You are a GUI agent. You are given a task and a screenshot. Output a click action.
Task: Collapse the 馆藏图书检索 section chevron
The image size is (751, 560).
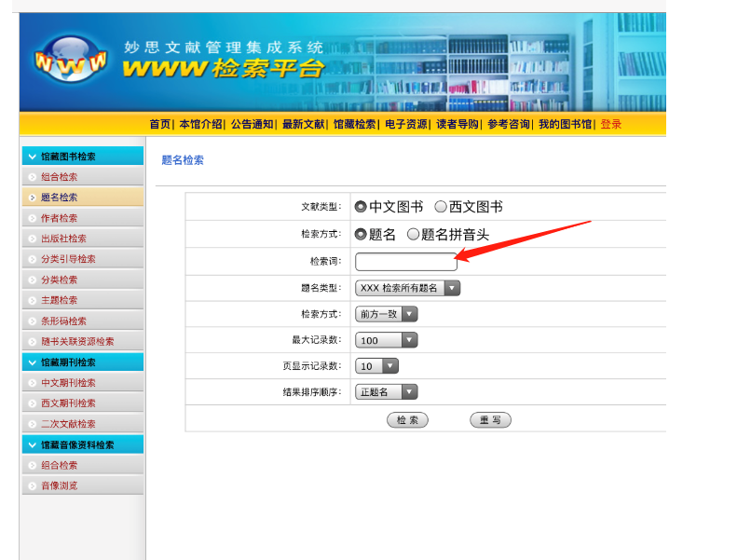point(32,157)
